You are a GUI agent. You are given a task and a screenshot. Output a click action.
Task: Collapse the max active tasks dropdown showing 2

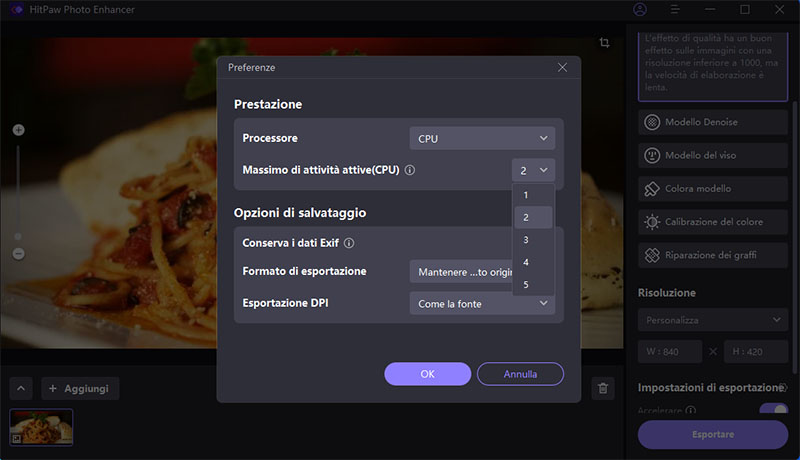pos(533,170)
